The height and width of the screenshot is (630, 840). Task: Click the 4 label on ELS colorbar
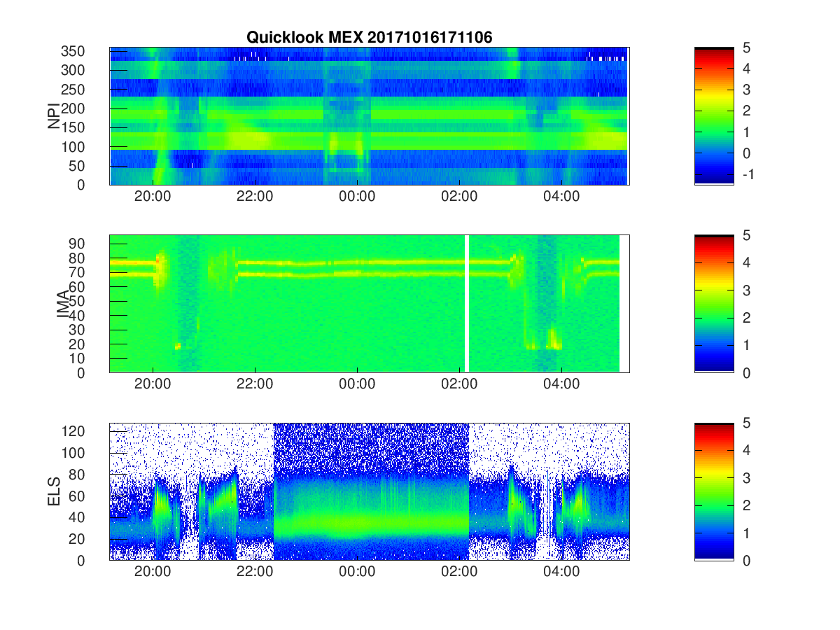[746, 450]
